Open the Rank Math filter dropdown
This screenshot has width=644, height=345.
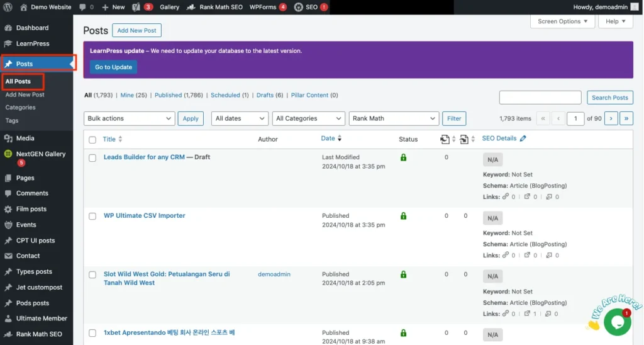point(394,118)
